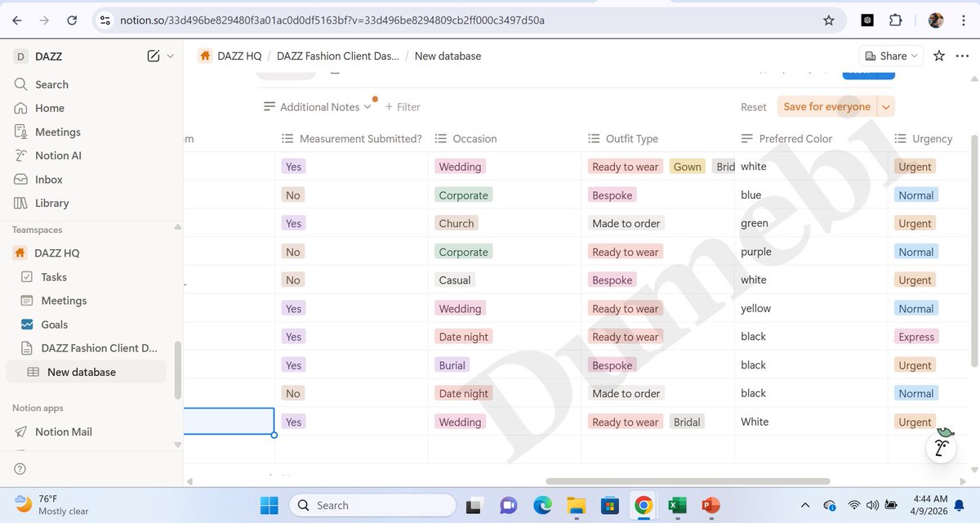The width and height of the screenshot is (980, 523).
Task: Open the Chrome profile avatar
Action: click(936, 20)
